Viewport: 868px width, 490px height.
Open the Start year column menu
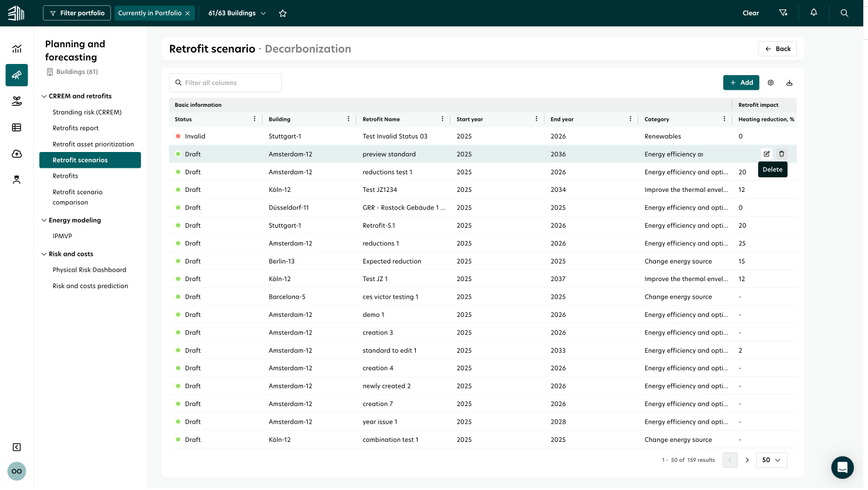coord(536,119)
